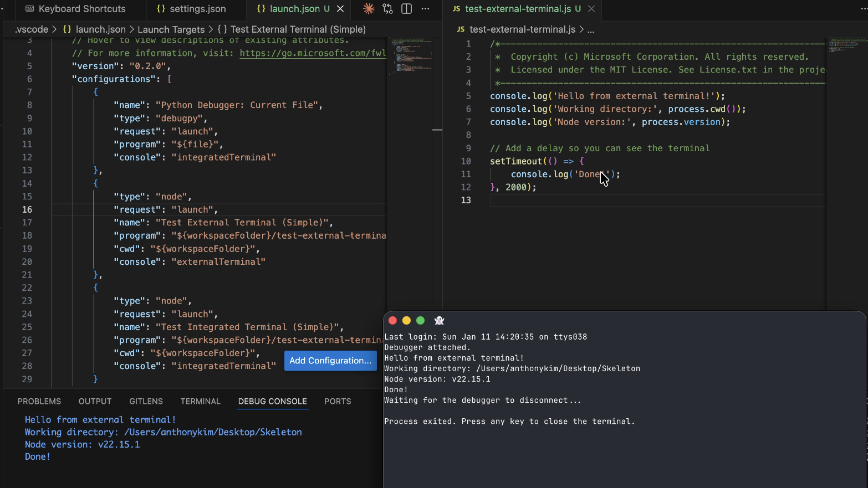Click the open changes compare icon

tap(387, 9)
